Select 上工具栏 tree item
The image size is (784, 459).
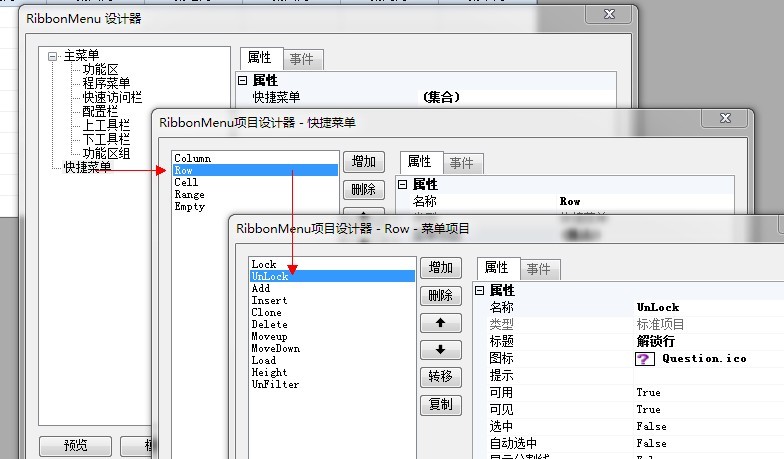click(x=106, y=125)
